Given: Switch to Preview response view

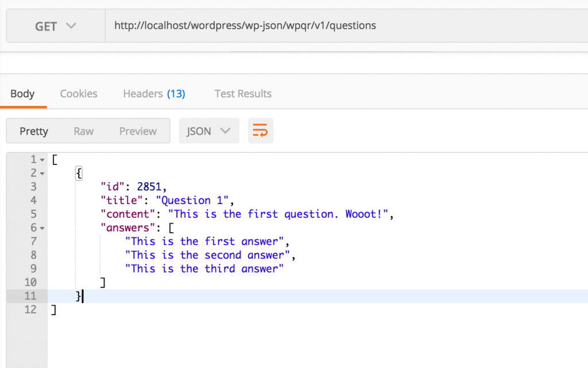Looking at the screenshot, I should coord(138,131).
